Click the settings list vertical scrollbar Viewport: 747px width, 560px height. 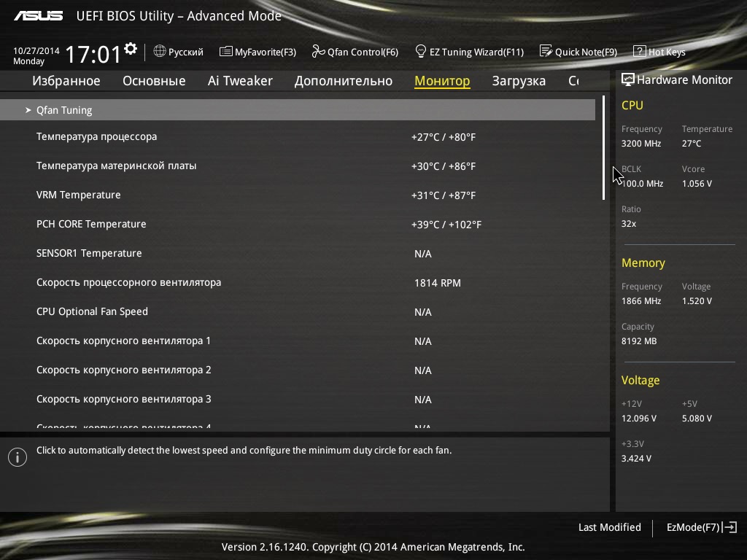point(603,147)
